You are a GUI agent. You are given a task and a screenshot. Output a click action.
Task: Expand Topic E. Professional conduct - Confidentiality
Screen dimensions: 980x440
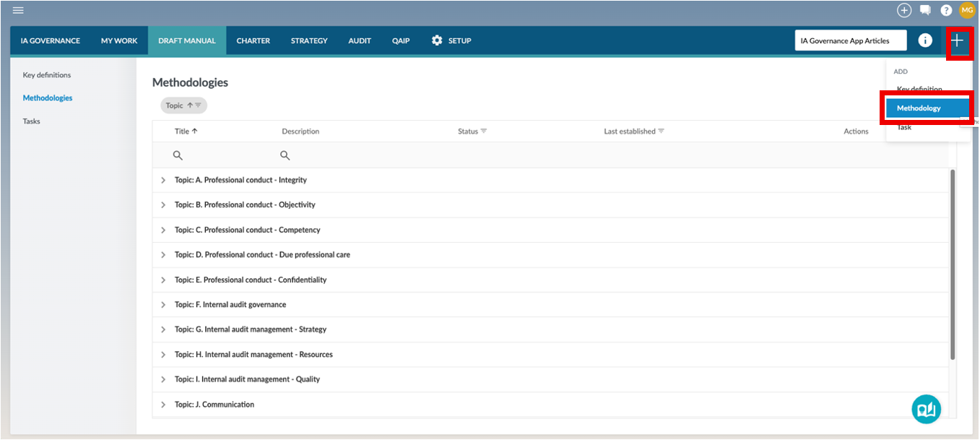[163, 280]
